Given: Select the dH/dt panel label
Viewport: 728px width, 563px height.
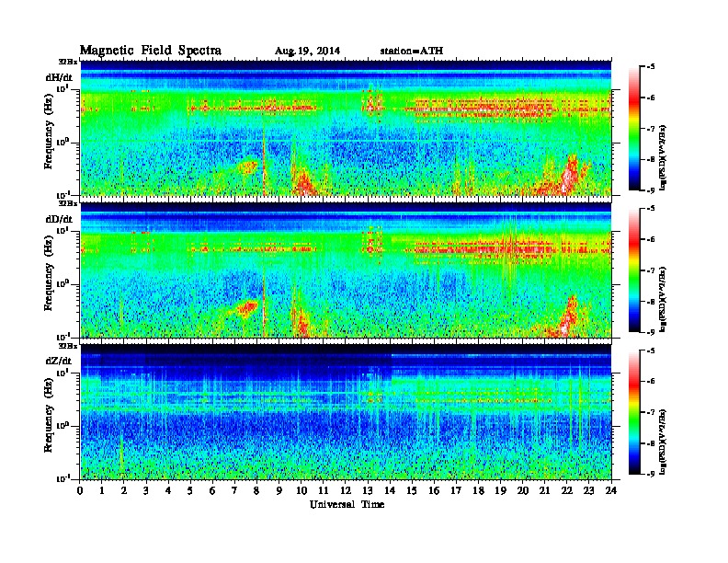Looking at the screenshot, I should 59,77.
